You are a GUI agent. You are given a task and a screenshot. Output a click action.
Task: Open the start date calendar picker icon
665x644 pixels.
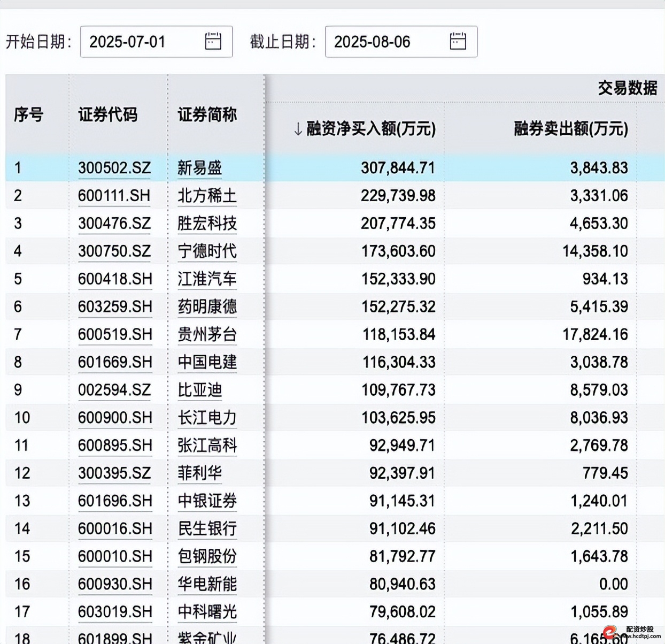tap(213, 41)
